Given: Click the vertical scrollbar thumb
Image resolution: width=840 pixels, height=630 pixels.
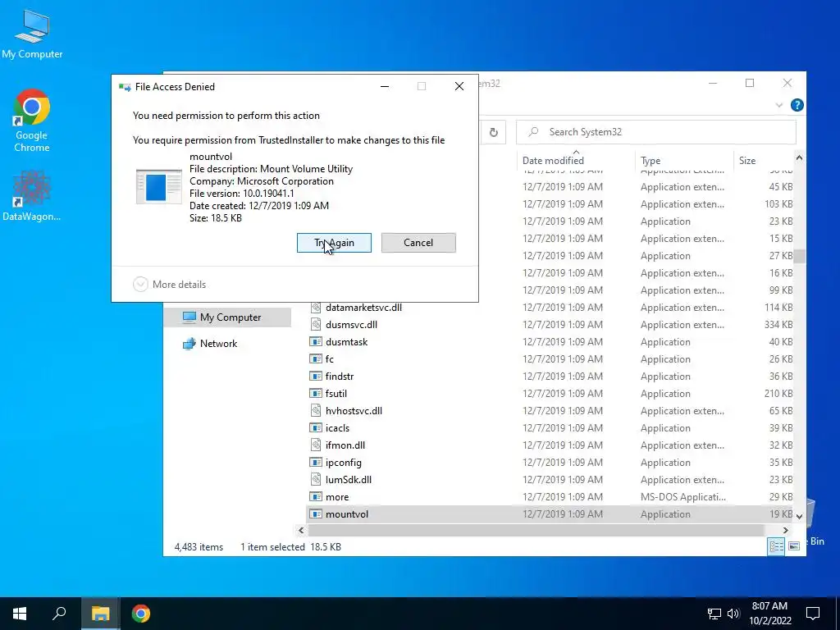Looking at the screenshot, I should click(799, 257).
